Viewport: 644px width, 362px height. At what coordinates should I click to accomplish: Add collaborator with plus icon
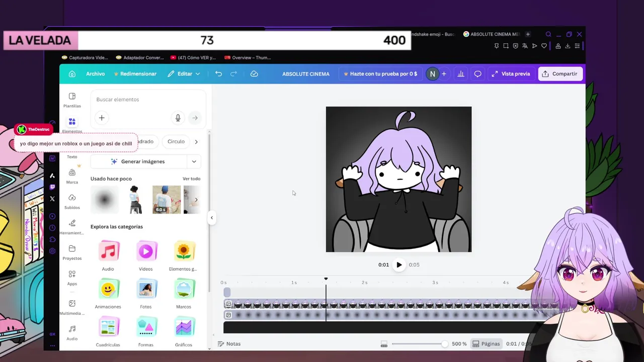444,74
